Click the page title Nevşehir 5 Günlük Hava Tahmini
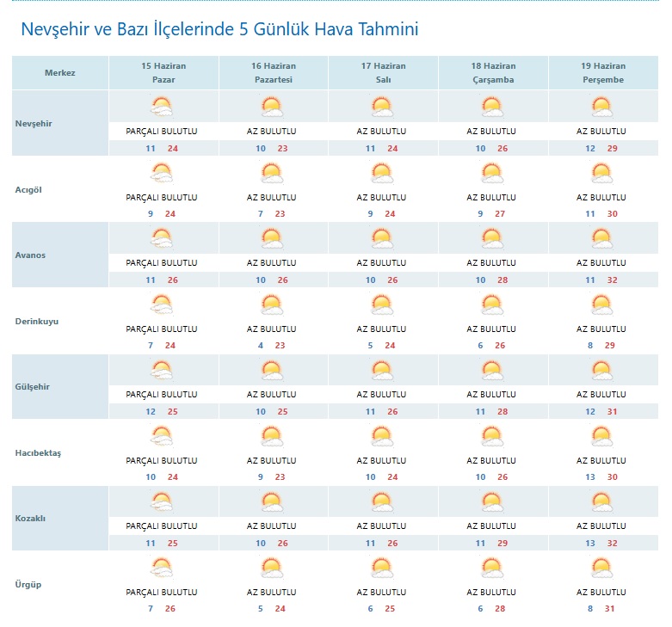The height and width of the screenshot is (627, 672). (x=219, y=29)
